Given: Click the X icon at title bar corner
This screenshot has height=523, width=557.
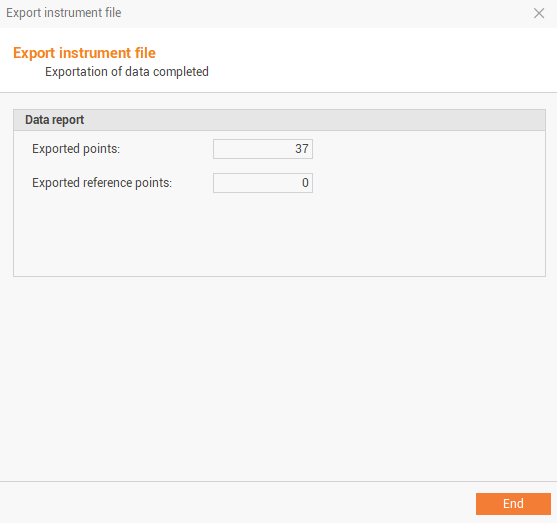Looking at the screenshot, I should 539,13.
